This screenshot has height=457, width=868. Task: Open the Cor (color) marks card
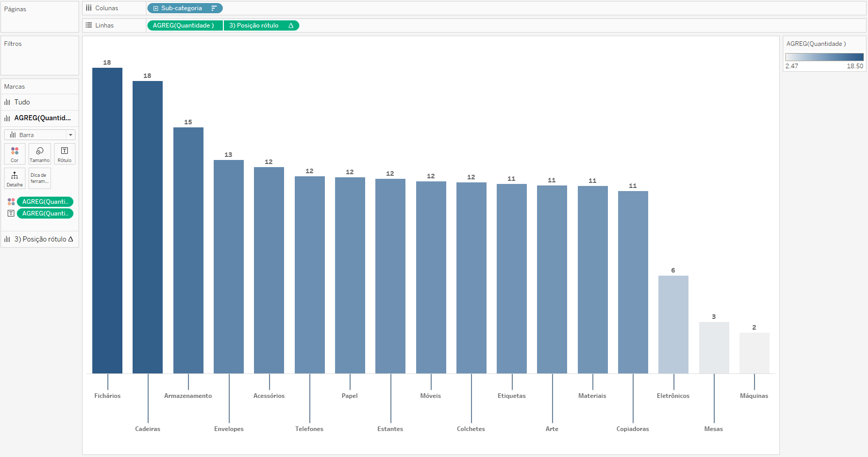15,154
